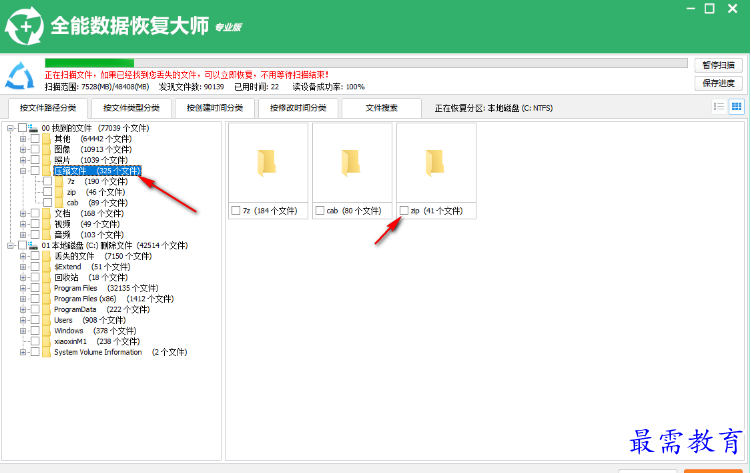Image resolution: width=751 pixels, height=473 pixels.
Task: Click folder icon beside ProgramData
Action: tap(46, 309)
